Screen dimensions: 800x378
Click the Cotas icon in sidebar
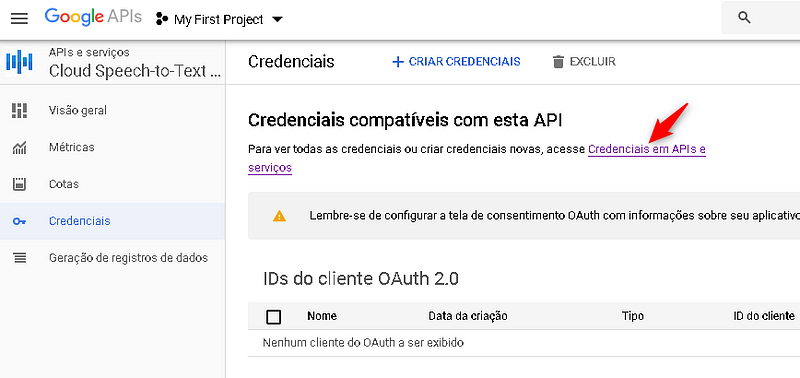19,184
